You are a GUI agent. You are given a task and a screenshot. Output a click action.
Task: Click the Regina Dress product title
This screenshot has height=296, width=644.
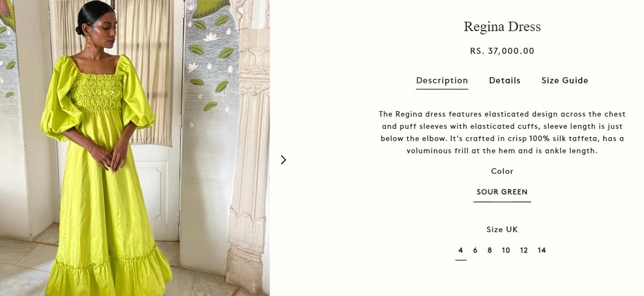click(x=502, y=27)
